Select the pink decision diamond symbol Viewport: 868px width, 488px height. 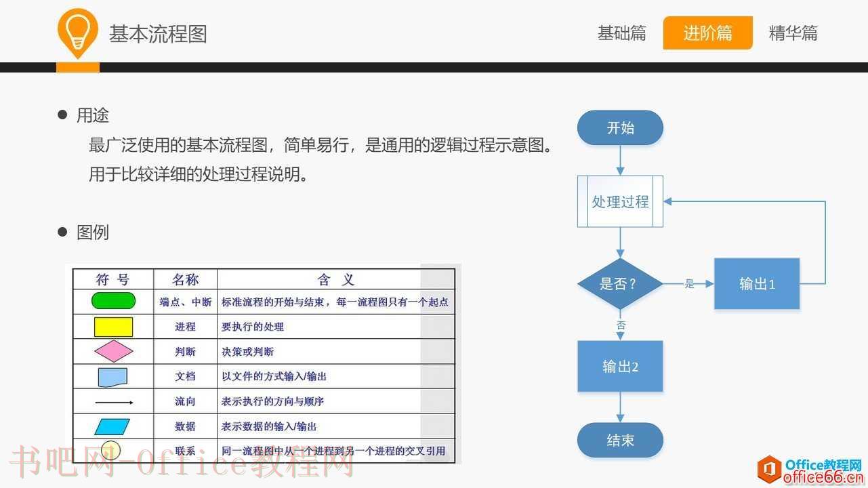point(113,351)
